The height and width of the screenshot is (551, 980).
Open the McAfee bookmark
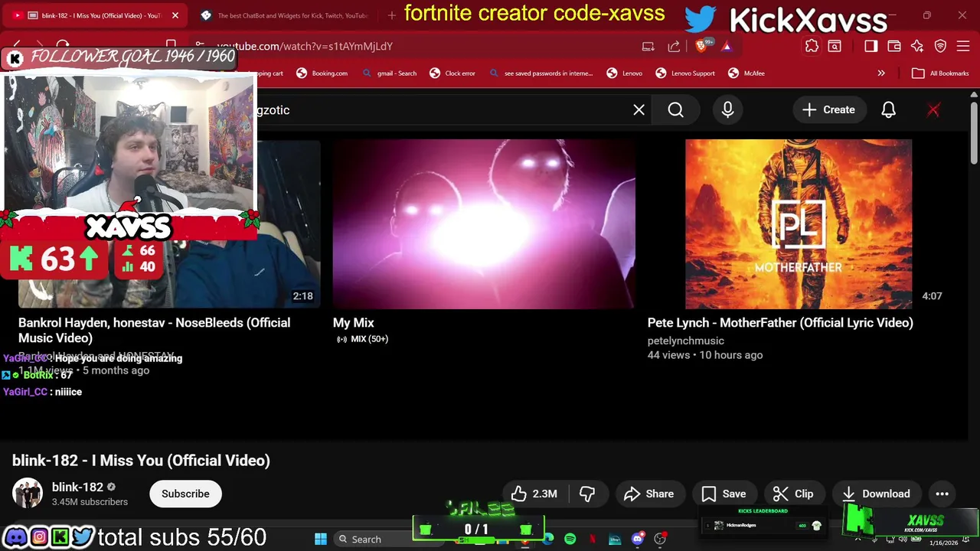pos(746,73)
